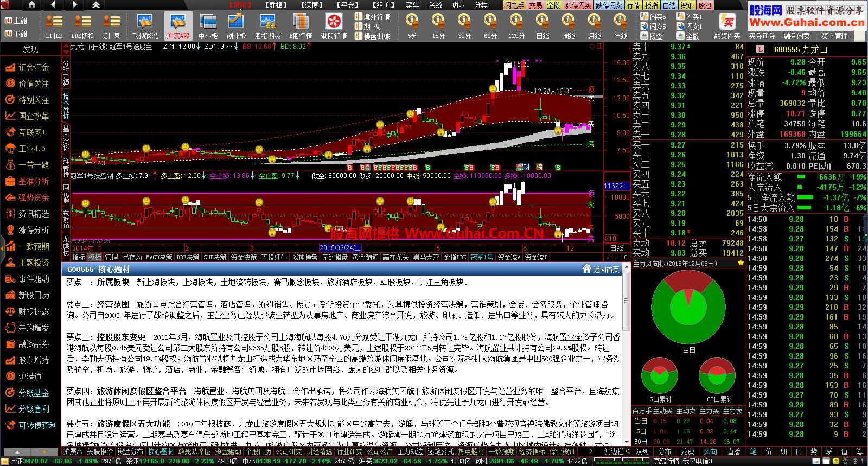Select the 模板 indicator tab
The width and height of the screenshot is (868, 466).
[94, 257]
